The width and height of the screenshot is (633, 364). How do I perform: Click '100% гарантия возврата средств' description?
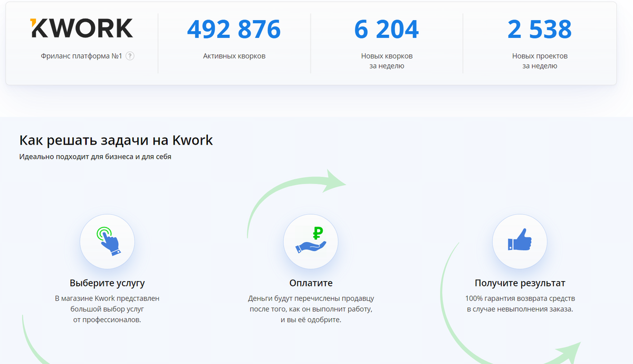520,304
